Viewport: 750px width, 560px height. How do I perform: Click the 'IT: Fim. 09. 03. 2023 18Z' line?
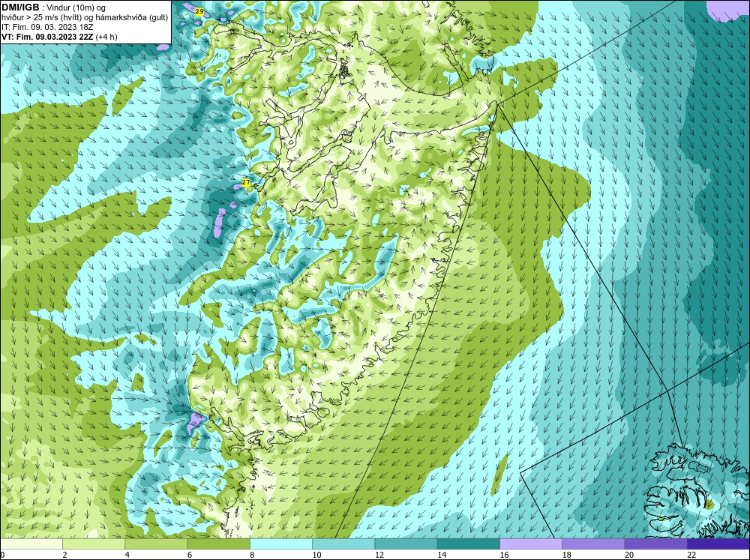click(x=46, y=27)
